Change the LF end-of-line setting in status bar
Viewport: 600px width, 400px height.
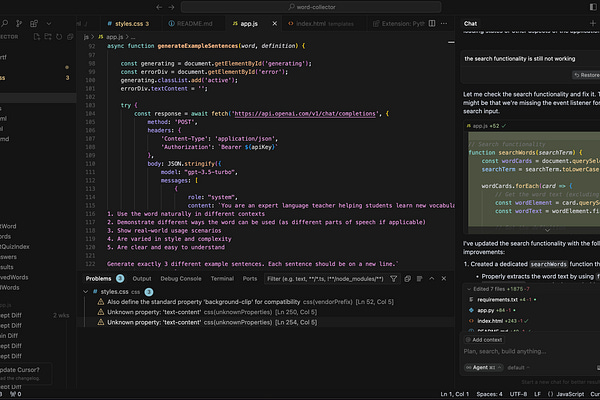pos(537,394)
